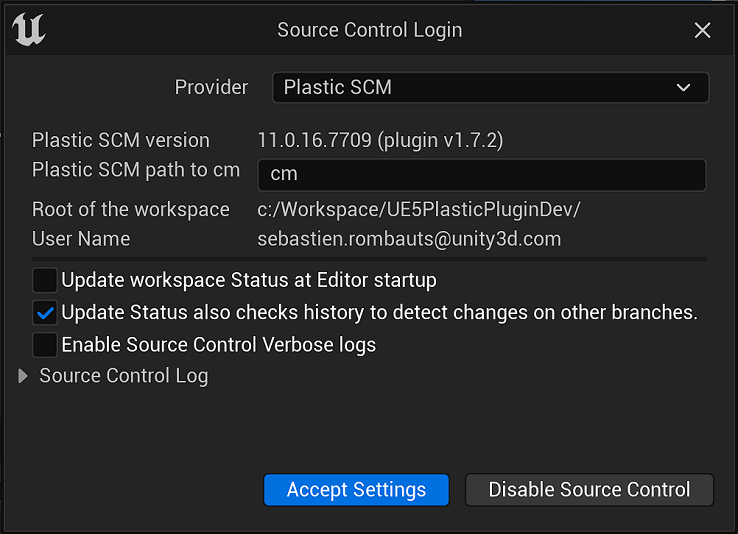This screenshot has height=534, width=738.
Task: Click the Unreal Engine logo icon
Action: [x=29, y=30]
